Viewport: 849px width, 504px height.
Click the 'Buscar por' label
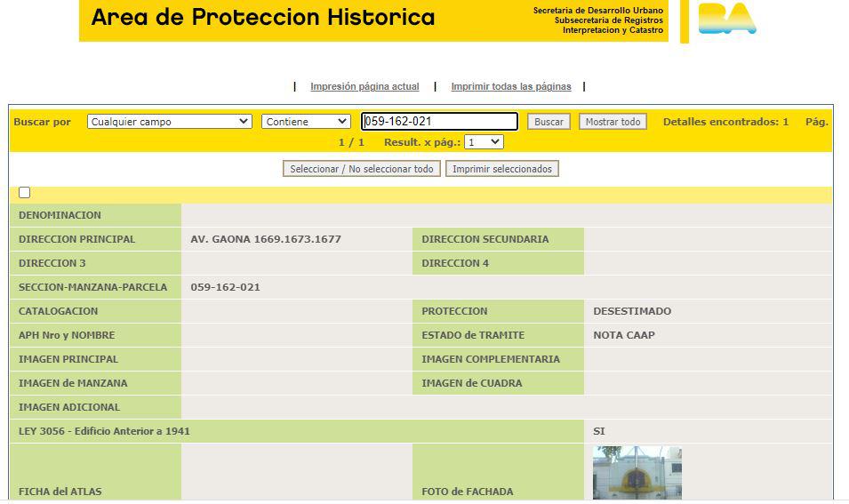click(x=43, y=122)
